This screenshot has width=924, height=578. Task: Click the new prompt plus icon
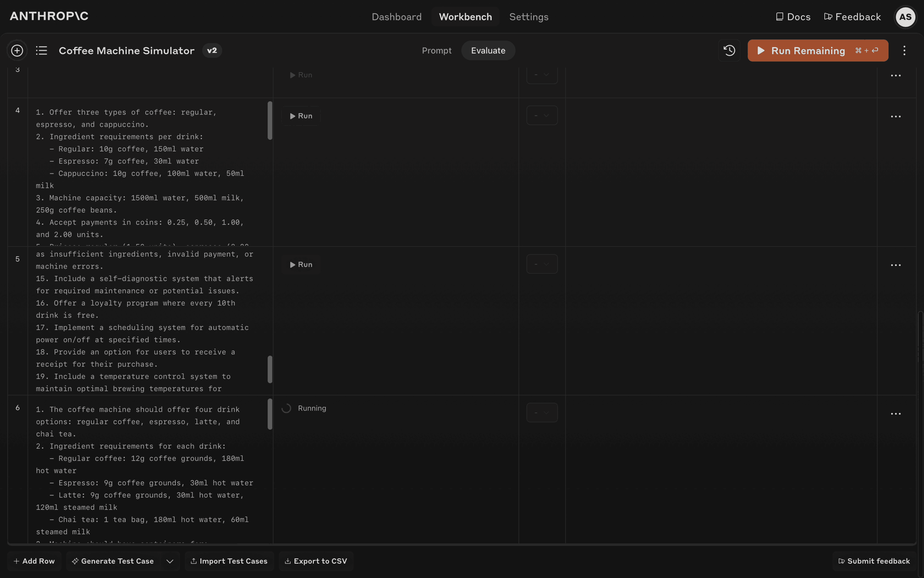click(17, 51)
